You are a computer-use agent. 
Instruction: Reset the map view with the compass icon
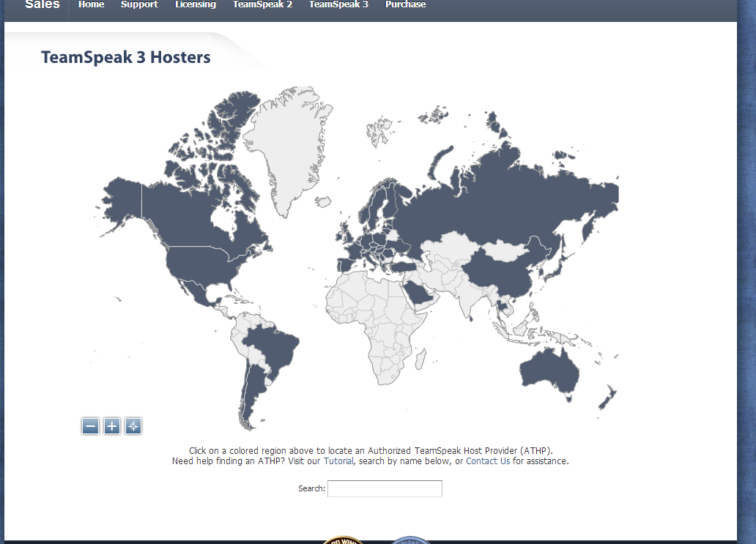tap(133, 426)
